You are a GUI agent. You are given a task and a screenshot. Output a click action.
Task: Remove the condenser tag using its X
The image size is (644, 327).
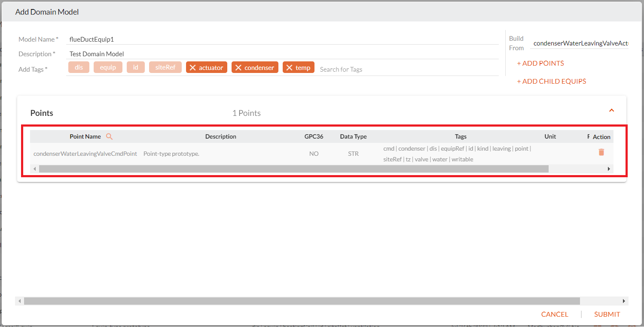pos(238,67)
